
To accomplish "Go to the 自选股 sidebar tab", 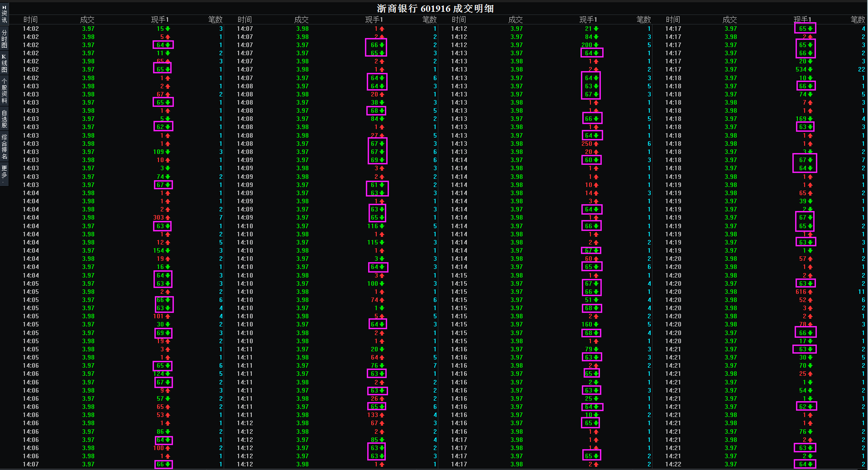I will click(4, 119).
